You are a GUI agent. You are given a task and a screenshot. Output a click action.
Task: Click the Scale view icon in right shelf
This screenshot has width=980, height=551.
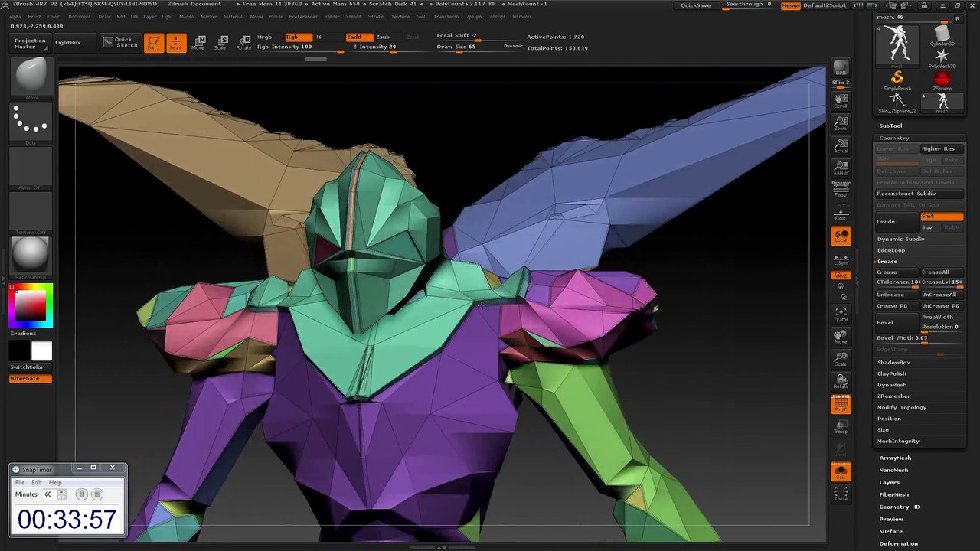pos(841,359)
